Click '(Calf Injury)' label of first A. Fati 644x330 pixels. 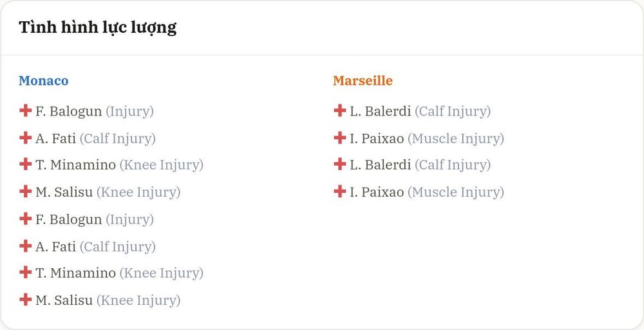[x=117, y=139]
